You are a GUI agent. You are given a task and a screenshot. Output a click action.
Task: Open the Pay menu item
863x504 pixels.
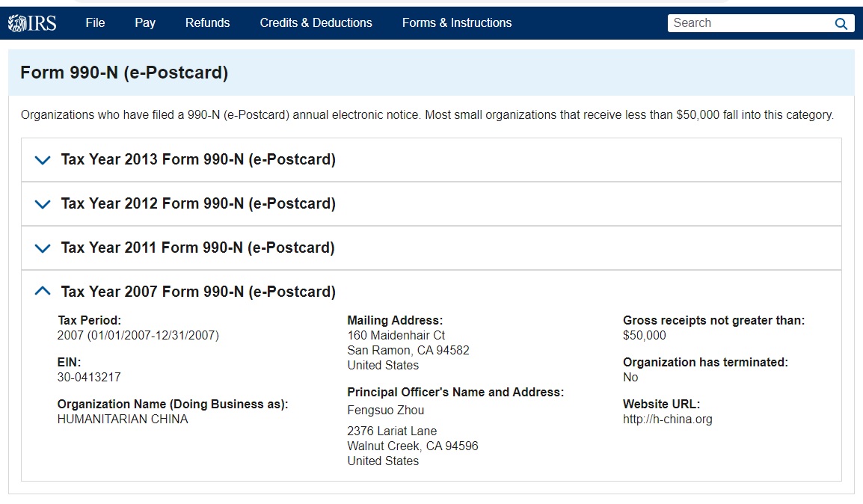coord(145,23)
